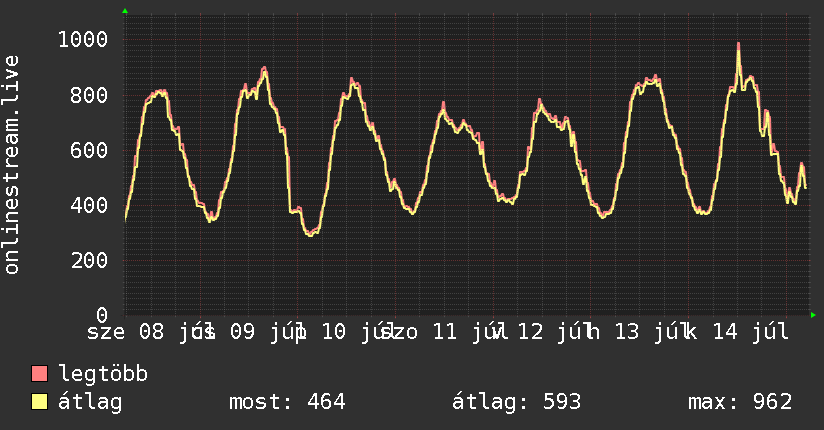
Task: Click the 0 y-axis label
Action: [102, 315]
